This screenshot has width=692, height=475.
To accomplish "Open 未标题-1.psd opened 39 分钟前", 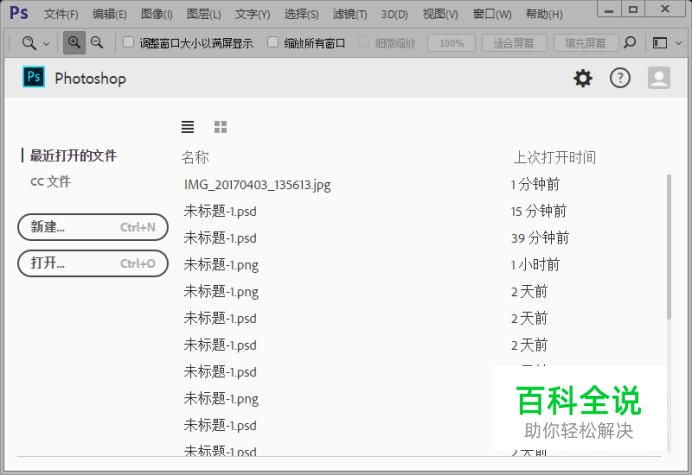I will tap(220, 238).
